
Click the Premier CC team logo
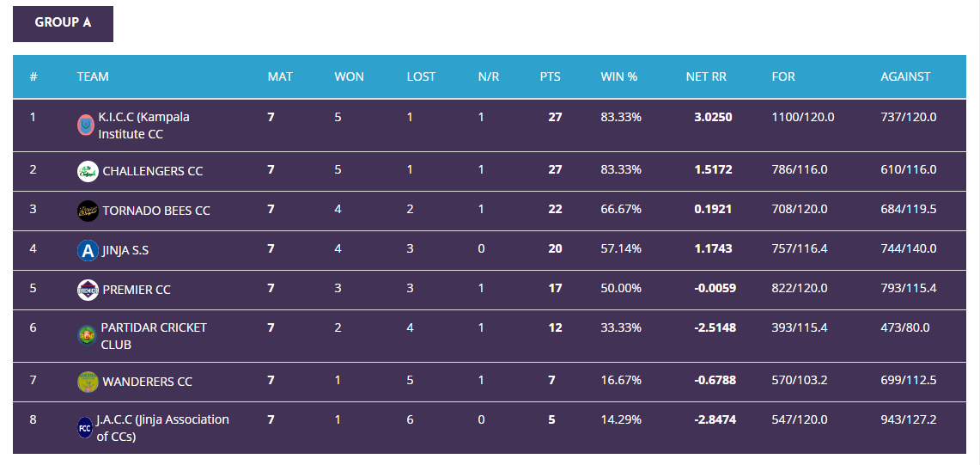[88, 290]
